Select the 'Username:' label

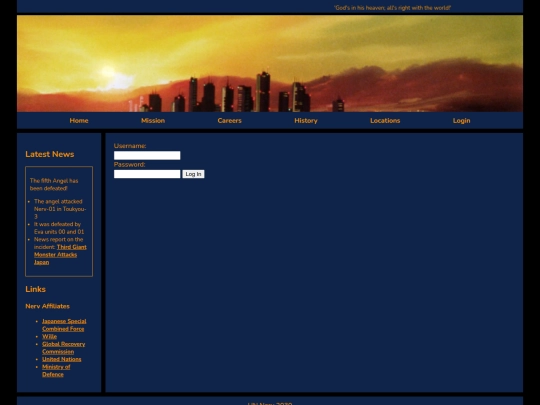[x=130, y=146]
